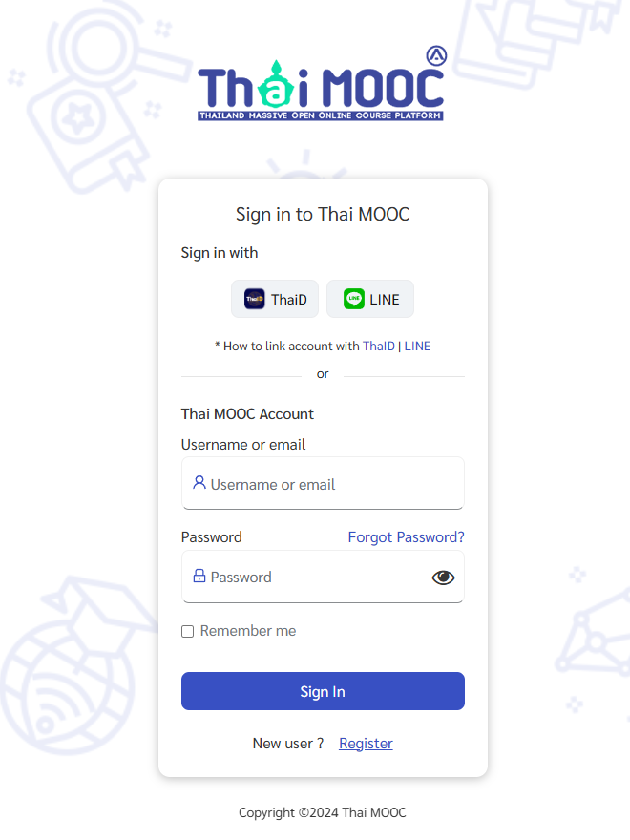Viewport: 630px width, 840px height.
Task: Click the ThaiD account linking help link
Action: coord(378,346)
